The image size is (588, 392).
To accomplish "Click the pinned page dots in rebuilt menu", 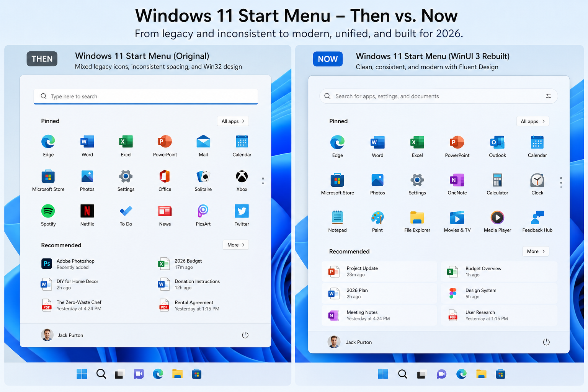I will click(561, 182).
